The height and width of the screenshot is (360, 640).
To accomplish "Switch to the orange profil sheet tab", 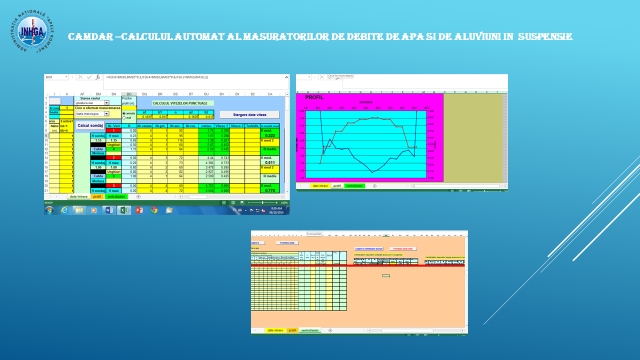I will [97, 197].
